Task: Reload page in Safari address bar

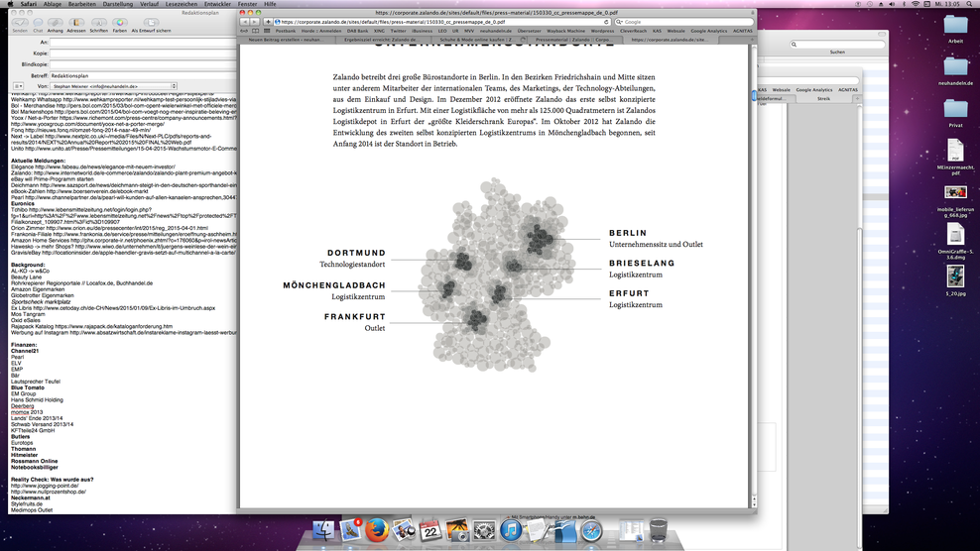Action: pyautogui.click(x=606, y=22)
